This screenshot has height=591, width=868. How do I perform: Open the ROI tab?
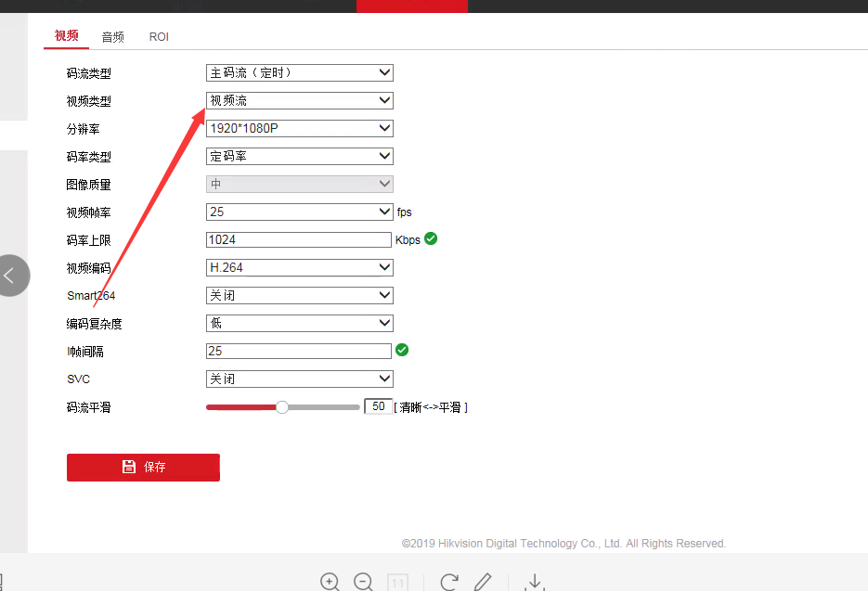point(159,37)
